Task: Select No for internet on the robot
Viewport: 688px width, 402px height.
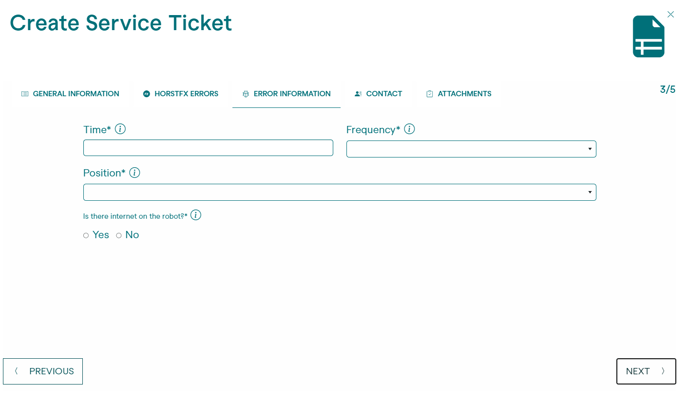Action: pyautogui.click(x=119, y=236)
